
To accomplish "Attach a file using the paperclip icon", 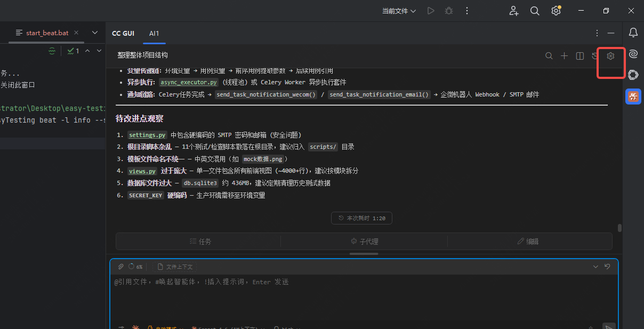I will [x=121, y=267].
